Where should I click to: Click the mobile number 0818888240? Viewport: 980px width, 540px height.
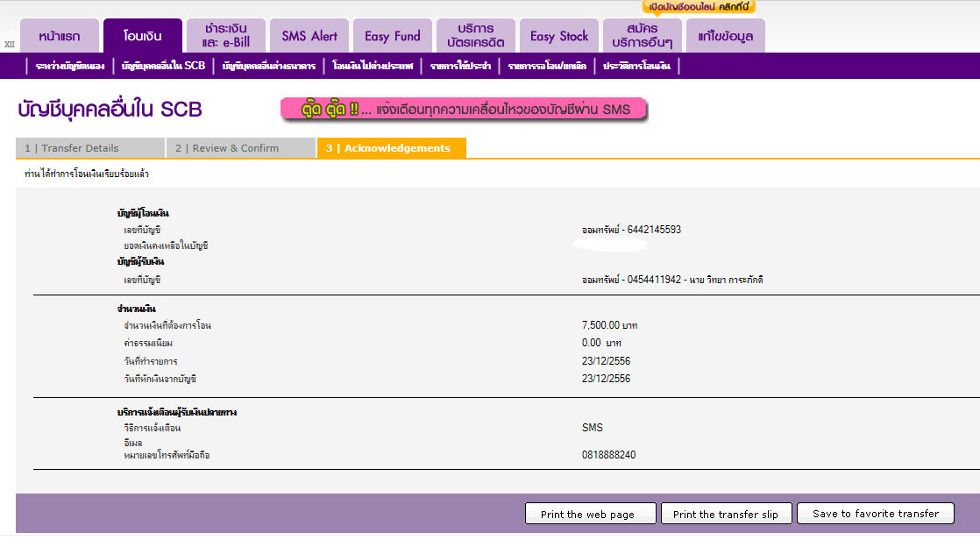pyautogui.click(x=608, y=455)
